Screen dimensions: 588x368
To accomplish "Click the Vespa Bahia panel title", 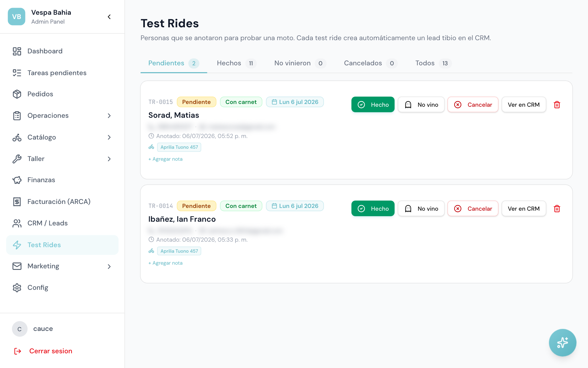I will pos(51,13).
